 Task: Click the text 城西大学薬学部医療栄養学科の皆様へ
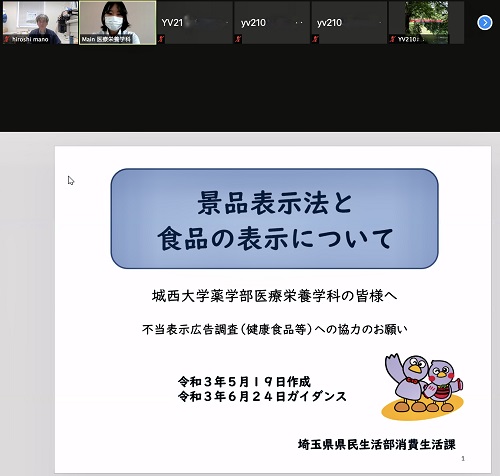(274, 296)
